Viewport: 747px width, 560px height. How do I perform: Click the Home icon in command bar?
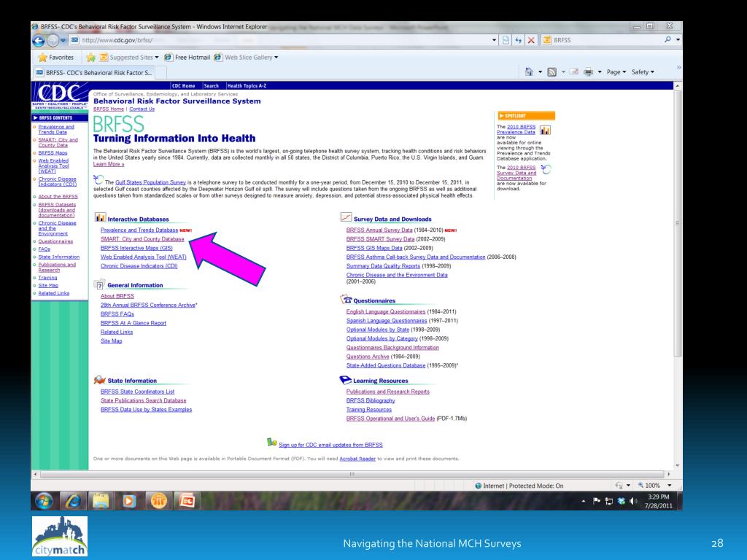(529, 72)
